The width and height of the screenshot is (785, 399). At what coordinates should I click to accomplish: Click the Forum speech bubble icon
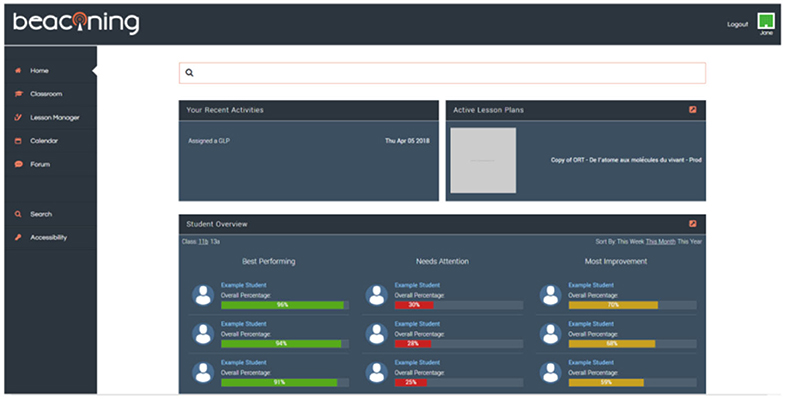tap(19, 164)
